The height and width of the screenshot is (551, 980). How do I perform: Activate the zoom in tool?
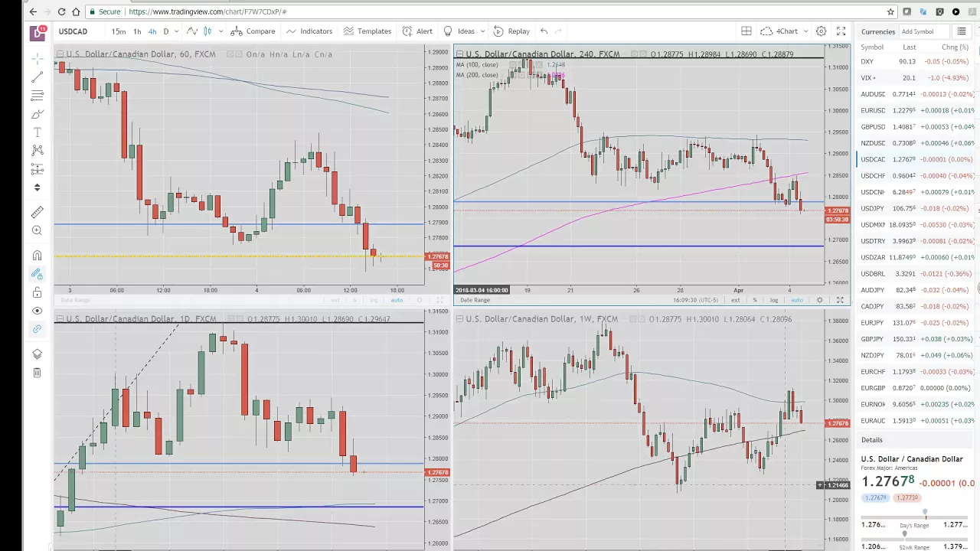(x=37, y=230)
